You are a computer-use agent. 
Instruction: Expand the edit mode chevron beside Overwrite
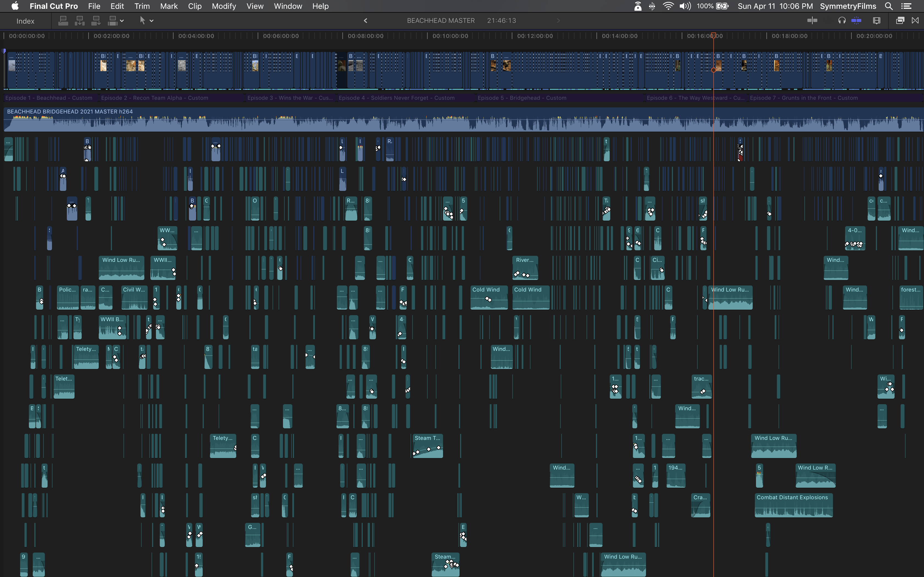click(x=122, y=21)
